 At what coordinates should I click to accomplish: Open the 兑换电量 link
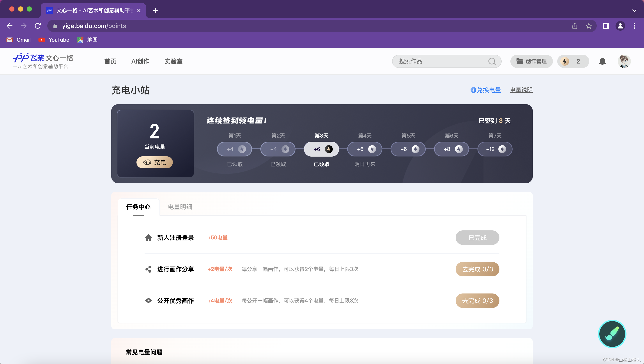486,90
